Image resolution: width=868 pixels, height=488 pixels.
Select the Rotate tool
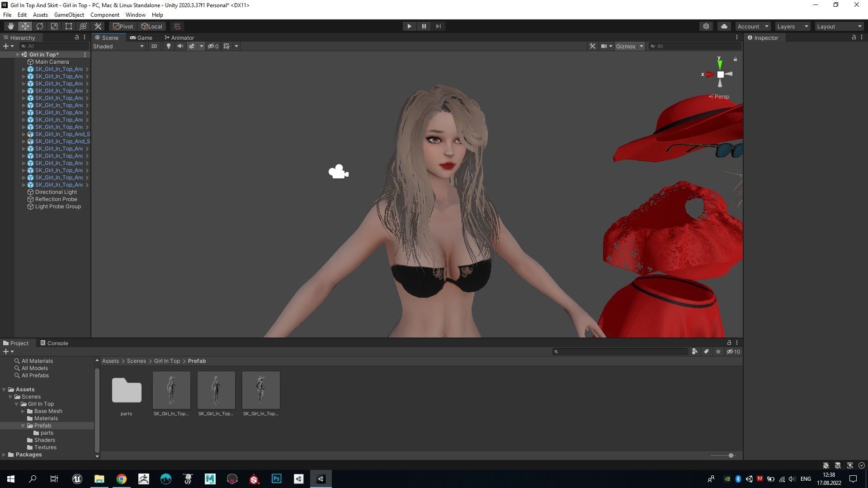[40, 26]
